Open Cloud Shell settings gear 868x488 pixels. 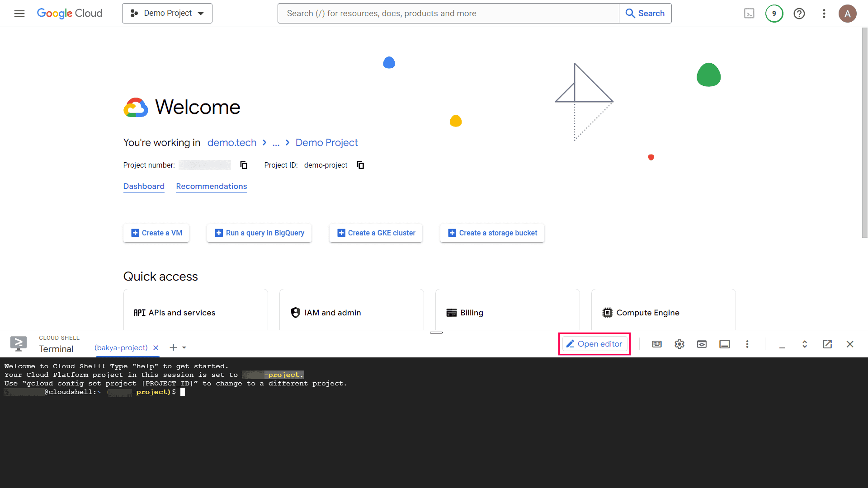coord(679,344)
